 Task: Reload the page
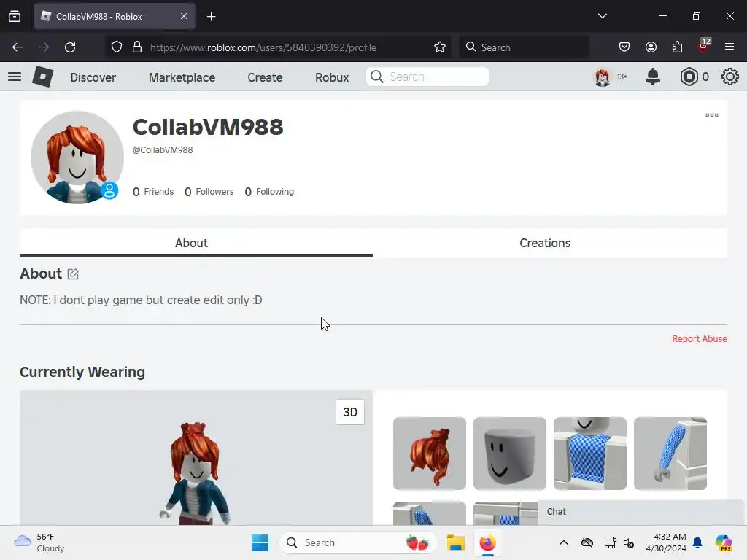[x=70, y=47]
